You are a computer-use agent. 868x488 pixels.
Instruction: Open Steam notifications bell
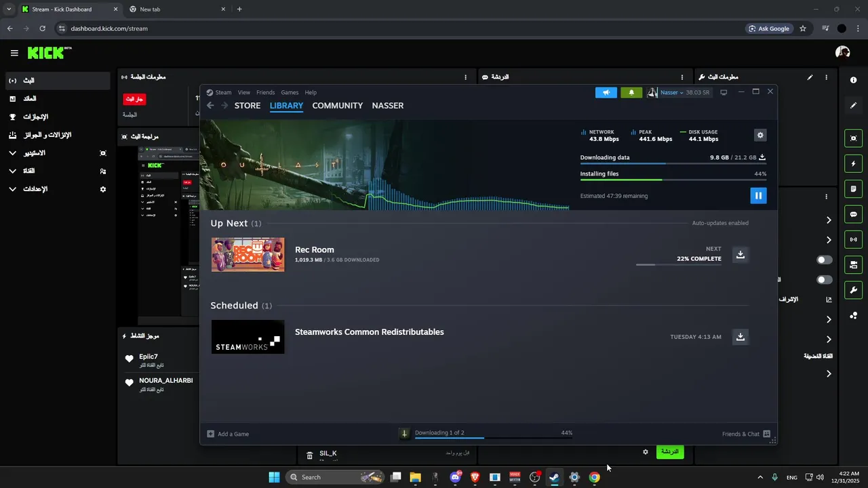[631, 92]
